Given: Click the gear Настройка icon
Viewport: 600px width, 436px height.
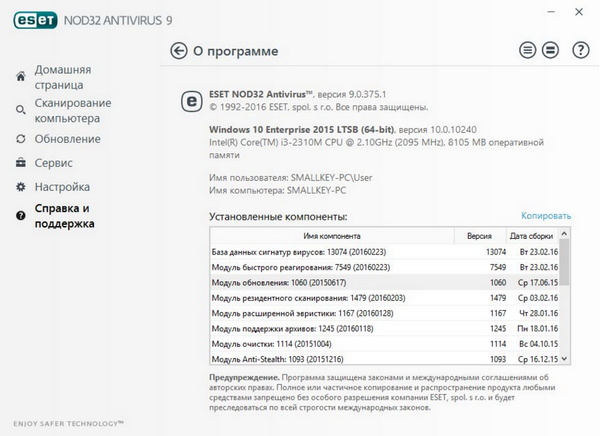Looking at the screenshot, I should click(x=20, y=187).
